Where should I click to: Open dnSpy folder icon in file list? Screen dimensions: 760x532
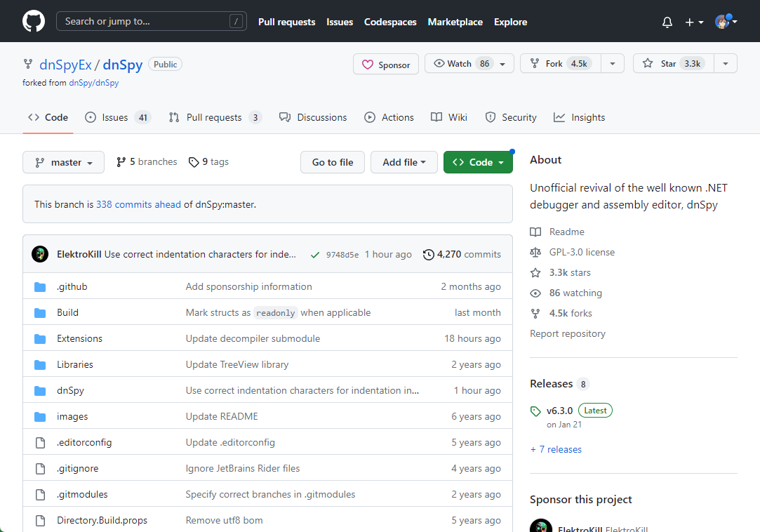(40, 390)
